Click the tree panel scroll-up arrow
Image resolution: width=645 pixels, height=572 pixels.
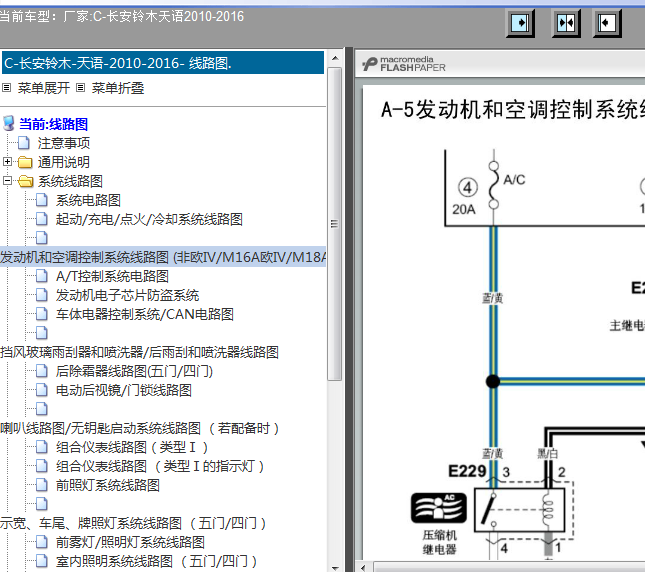click(x=335, y=58)
